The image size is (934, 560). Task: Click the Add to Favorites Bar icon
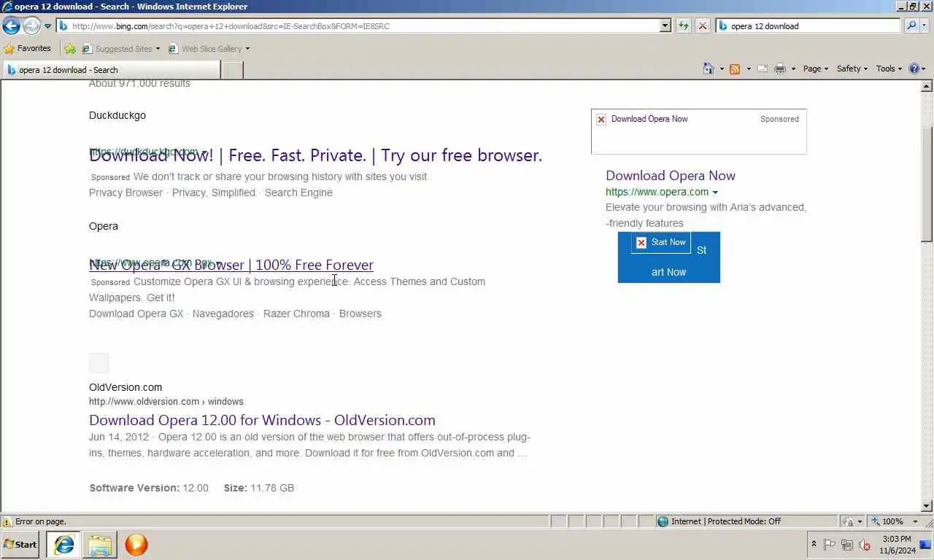(70, 49)
